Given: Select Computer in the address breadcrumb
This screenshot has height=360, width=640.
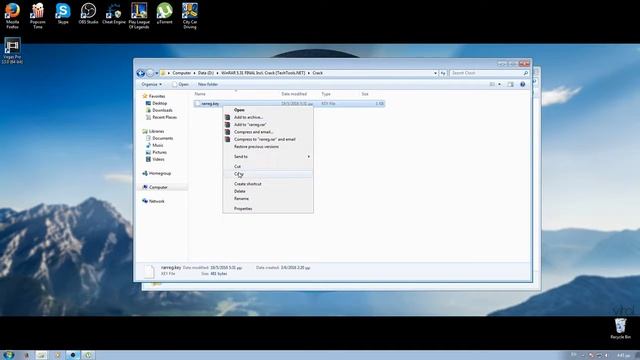Looking at the screenshot, I should (182, 73).
